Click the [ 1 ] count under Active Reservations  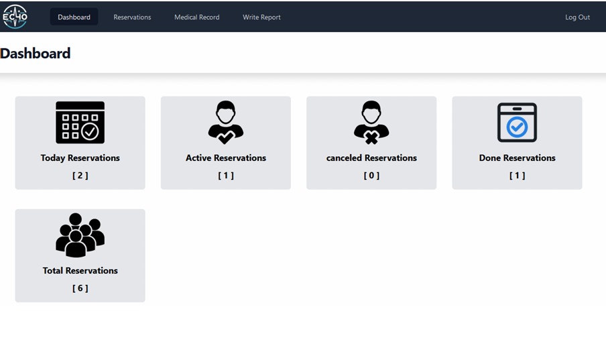pos(226,176)
